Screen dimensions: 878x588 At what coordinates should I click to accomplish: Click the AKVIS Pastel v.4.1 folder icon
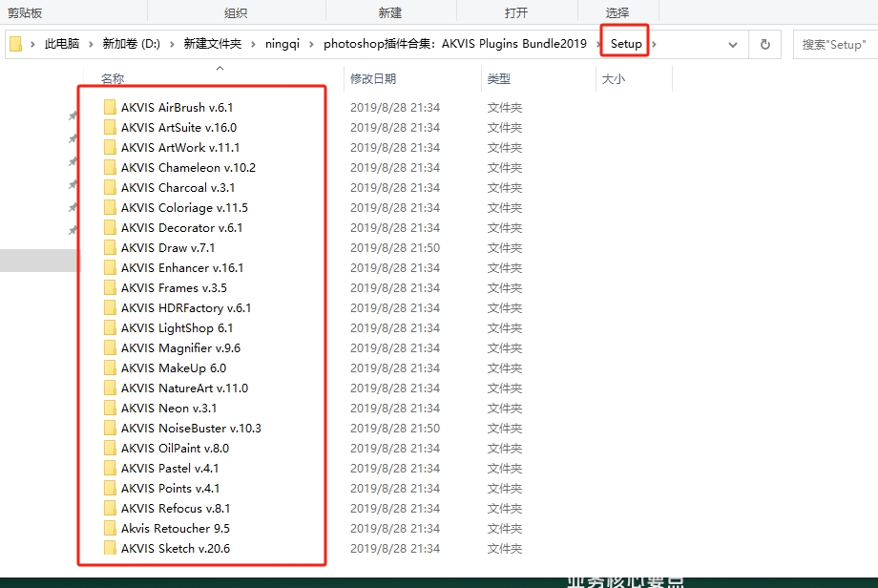[110, 468]
